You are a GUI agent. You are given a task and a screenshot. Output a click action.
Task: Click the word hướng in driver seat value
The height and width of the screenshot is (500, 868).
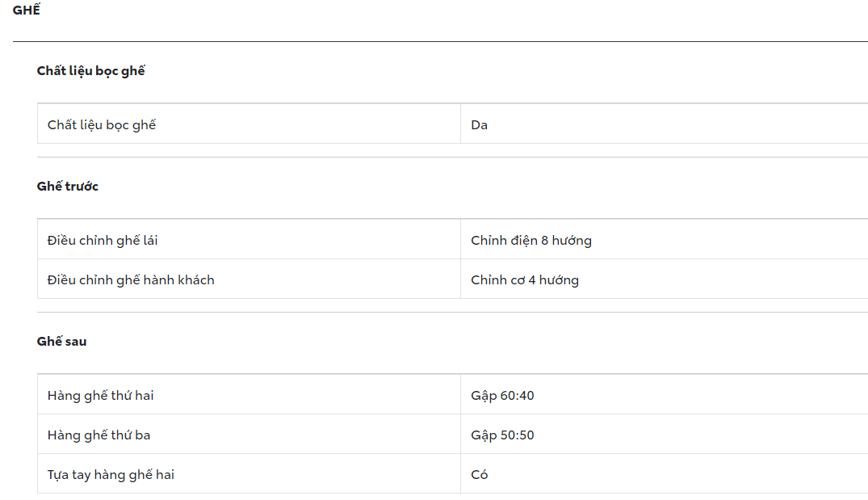[572, 241]
